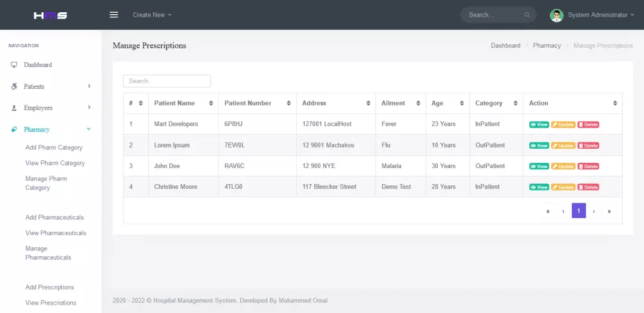Image resolution: width=644 pixels, height=313 pixels.
Task: Open Manage Pharm Category
Action: coord(46,183)
